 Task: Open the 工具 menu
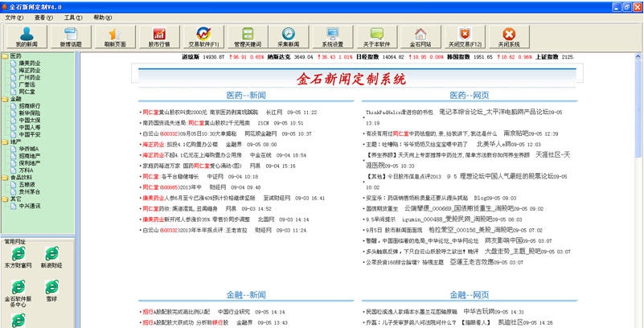73,18
